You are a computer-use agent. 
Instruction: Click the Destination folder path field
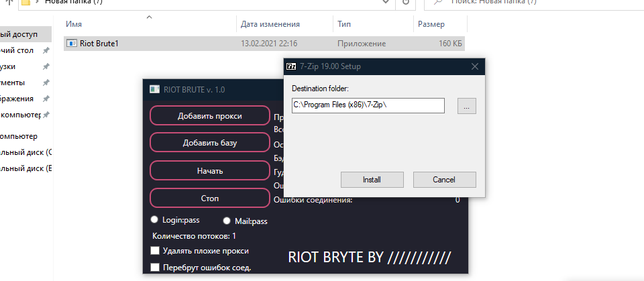pos(368,105)
